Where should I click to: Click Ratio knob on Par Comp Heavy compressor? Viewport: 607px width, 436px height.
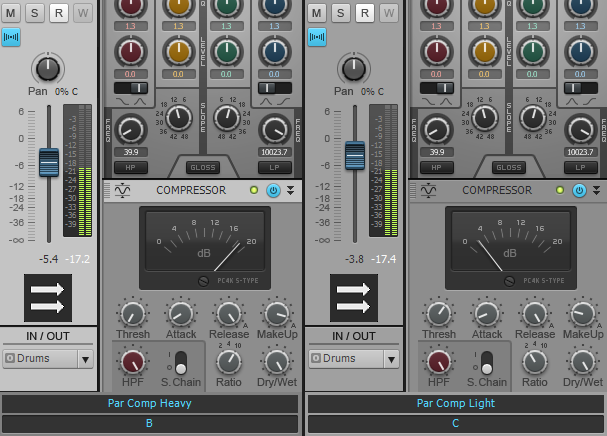point(229,362)
